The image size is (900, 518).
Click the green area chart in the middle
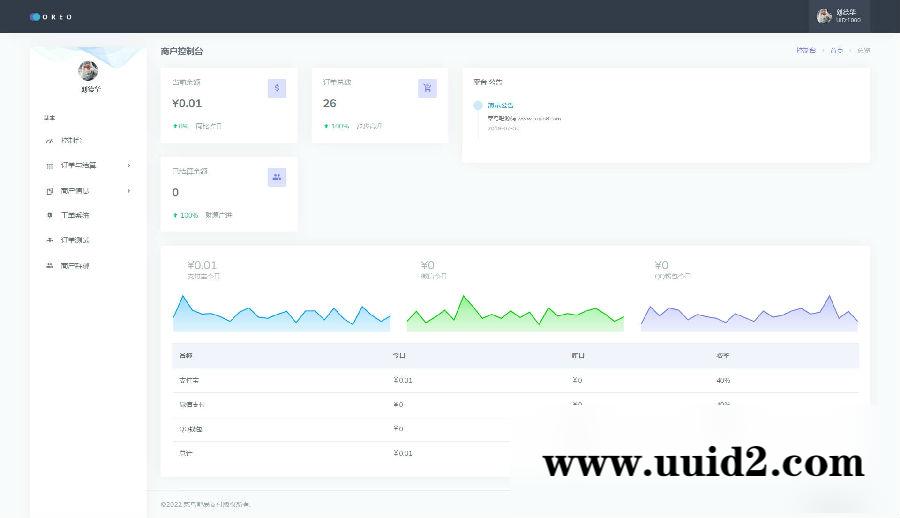point(514,314)
